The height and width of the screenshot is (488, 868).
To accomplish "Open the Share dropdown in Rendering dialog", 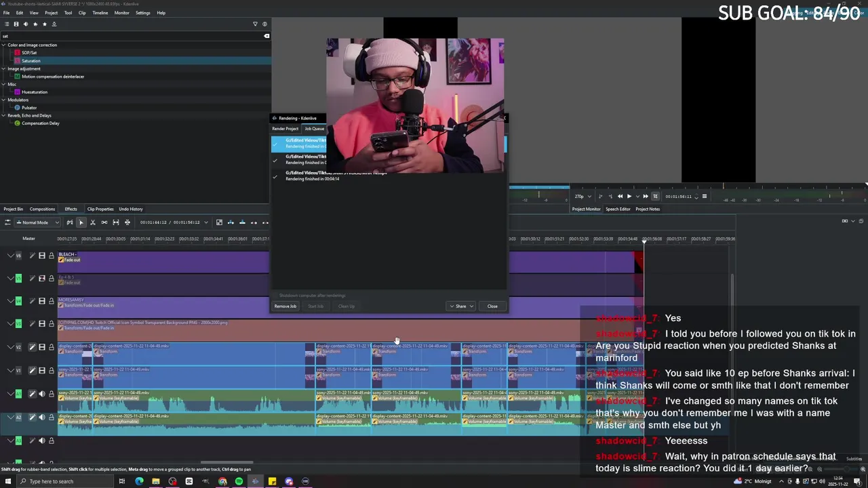I will point(461,306).
